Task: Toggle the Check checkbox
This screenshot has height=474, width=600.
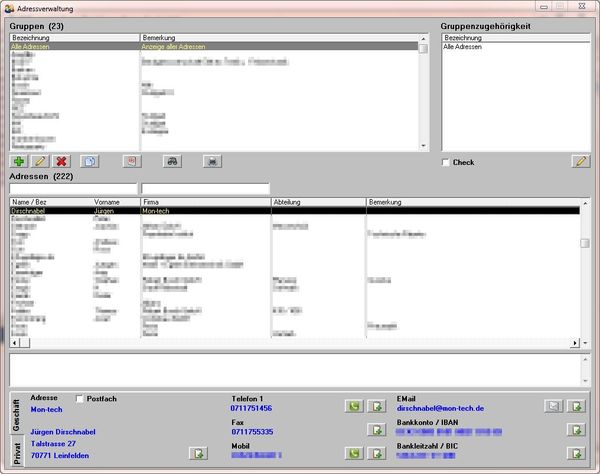Action: pos(446,162)
